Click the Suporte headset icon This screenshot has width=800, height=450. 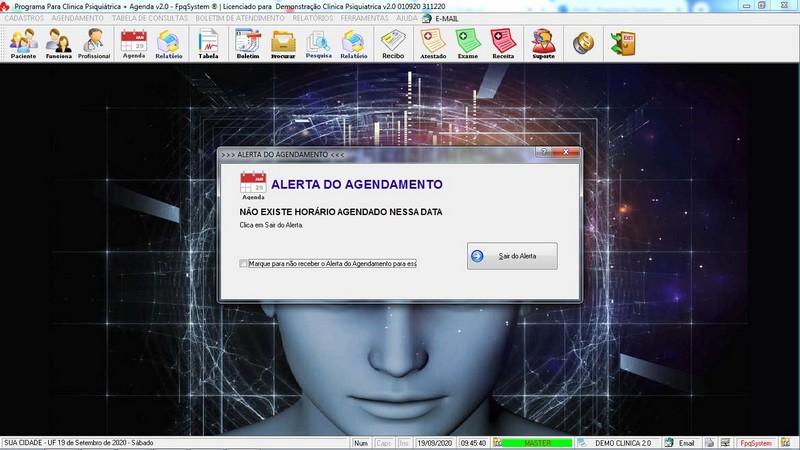[543, 44]
